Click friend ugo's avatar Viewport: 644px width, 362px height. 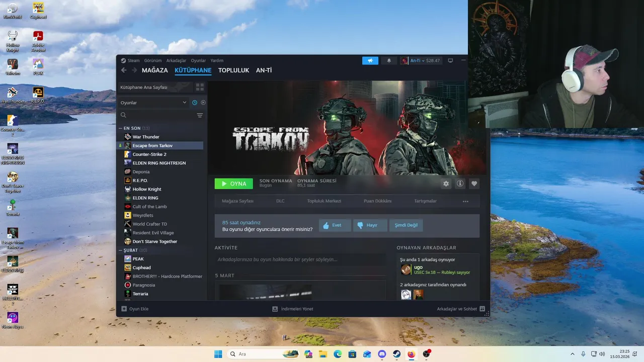(x=406, y=269)
